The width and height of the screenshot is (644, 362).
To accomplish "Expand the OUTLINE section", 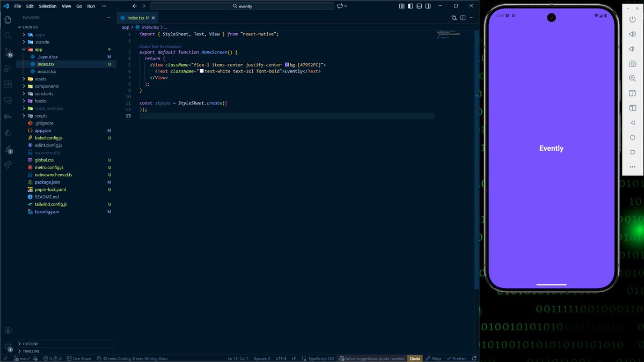I will (30, 344).
